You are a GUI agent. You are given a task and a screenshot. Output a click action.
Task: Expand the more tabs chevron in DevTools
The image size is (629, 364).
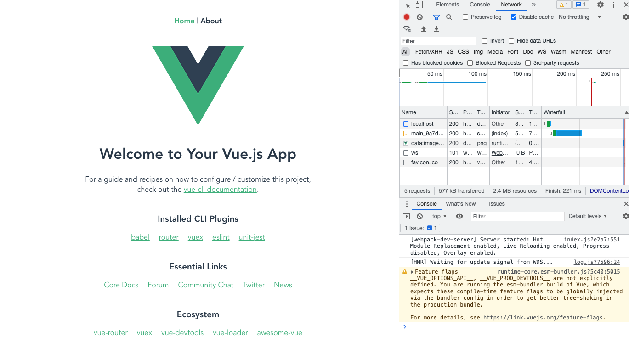533,5
